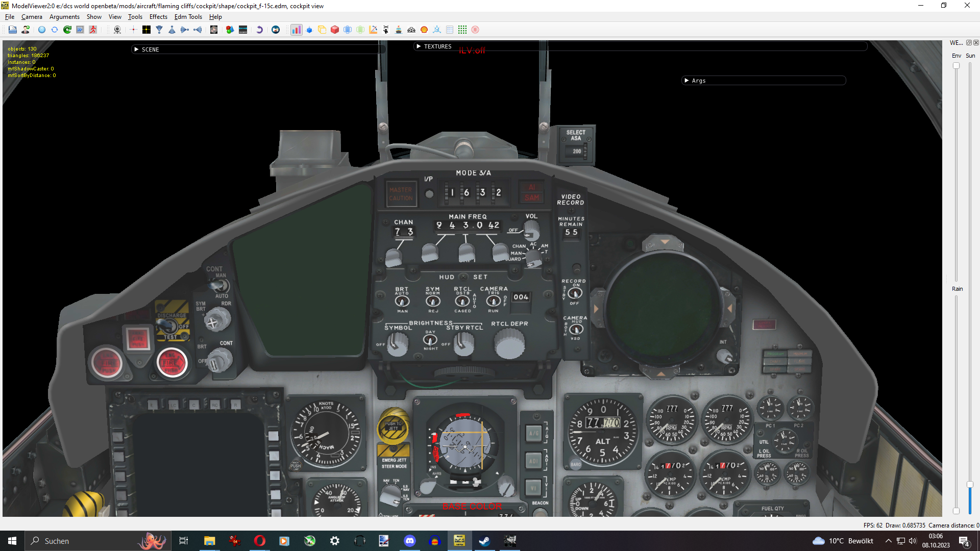980x551 pixels.
Task: Open the Help menu
Action: click(215, 17)
